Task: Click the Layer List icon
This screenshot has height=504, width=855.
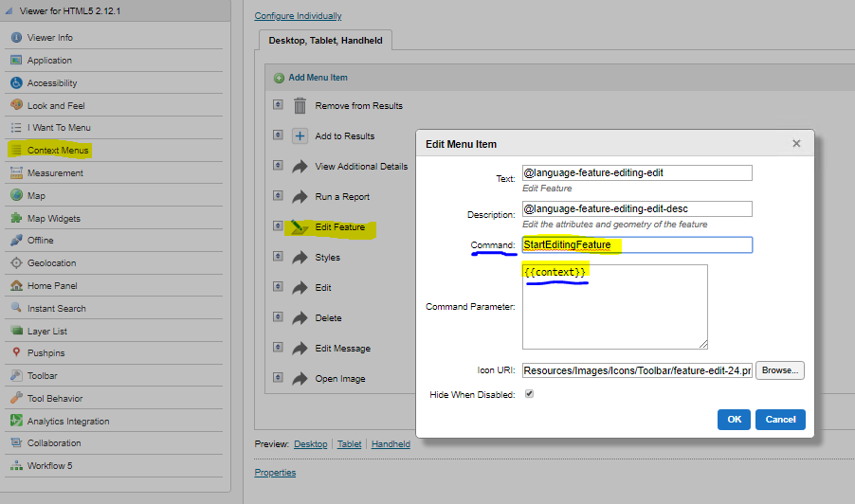Action: click(x=16, y=331)
